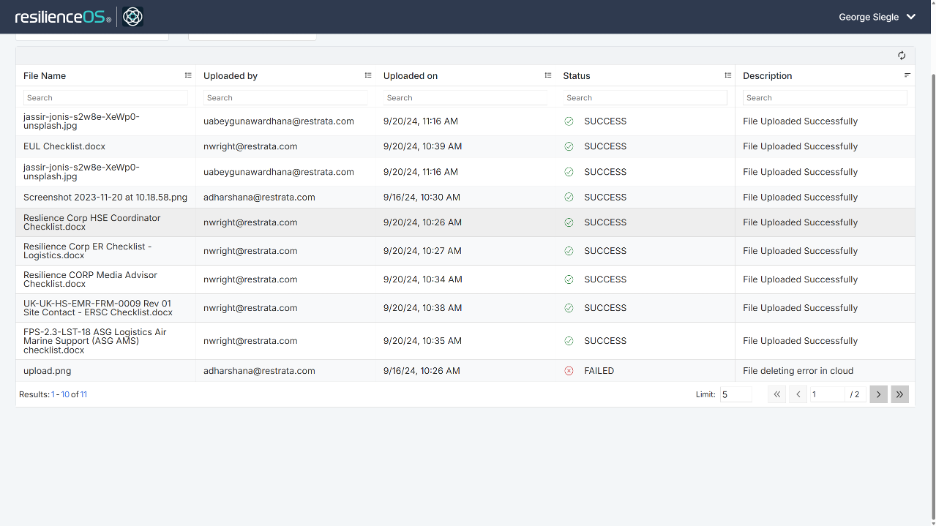Screen dimensions: 936x526
Task: Sort by Status column header
Action: [576, 76]
